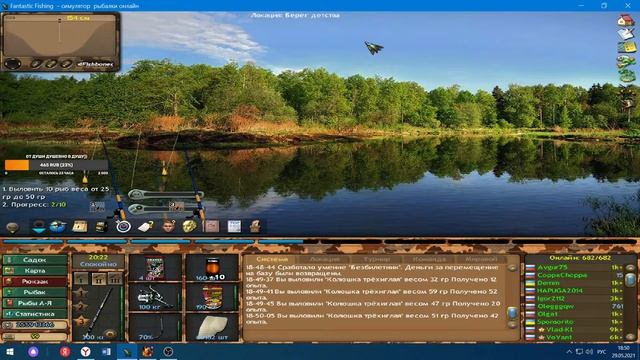This screenshot has width=640, height=360.
Task: Select player CoppkChoppe in online list
Action: point(562,275)
